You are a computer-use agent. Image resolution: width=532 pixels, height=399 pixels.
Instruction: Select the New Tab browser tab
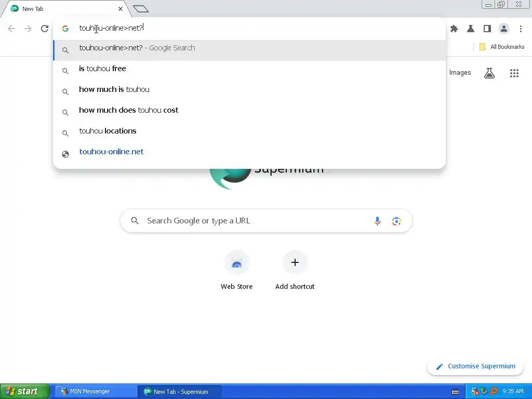point(66,9)
